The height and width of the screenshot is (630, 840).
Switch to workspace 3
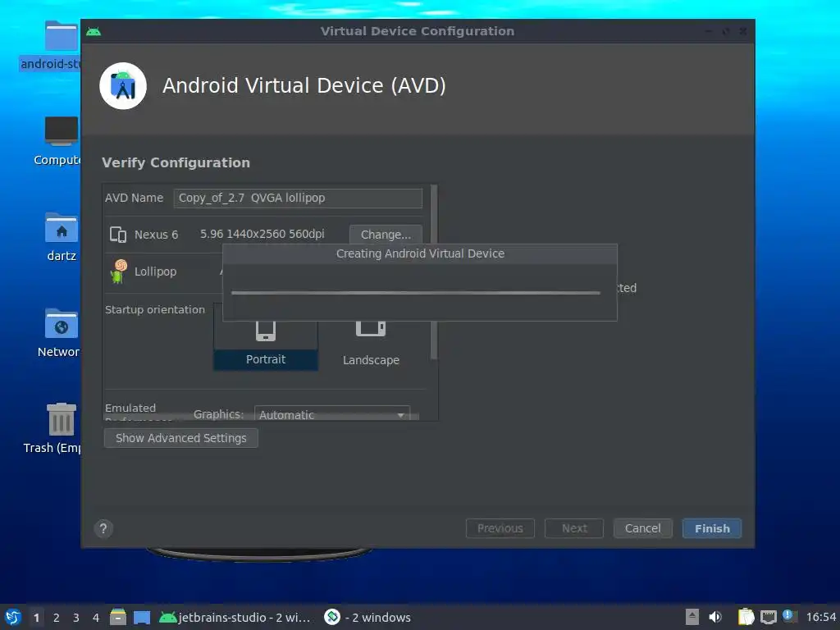76,618
